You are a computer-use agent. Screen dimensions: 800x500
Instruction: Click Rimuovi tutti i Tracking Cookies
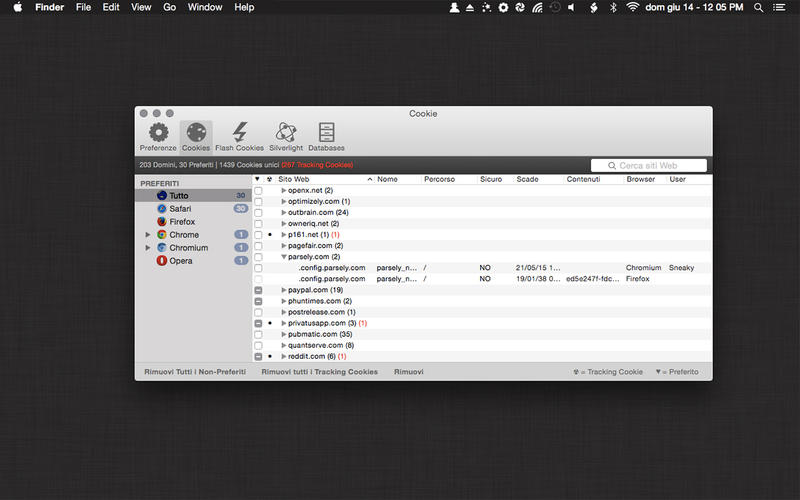[319, 372]
